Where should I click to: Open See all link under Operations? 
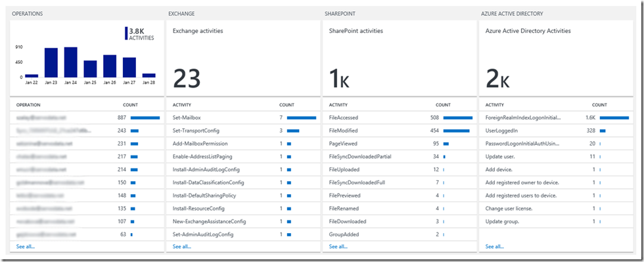coord(26,246)
